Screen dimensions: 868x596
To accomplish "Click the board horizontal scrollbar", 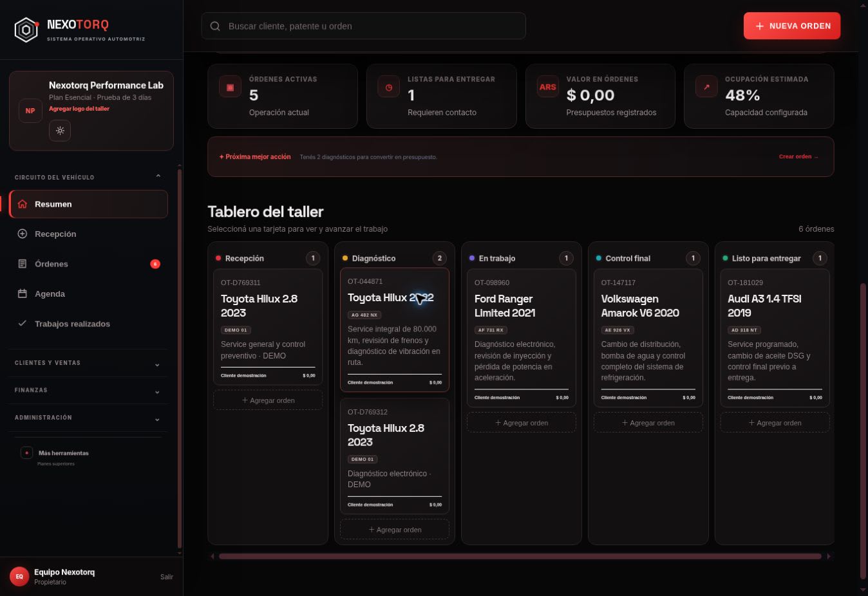I will (520, 556).
